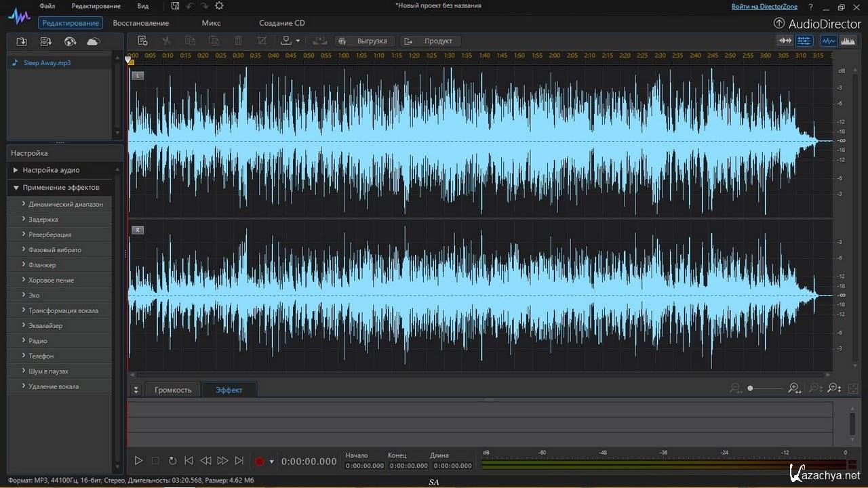The height and width of the screenshot is (488, 868).
Task: Open preferences with the gear icon
Action: point(219,6)
